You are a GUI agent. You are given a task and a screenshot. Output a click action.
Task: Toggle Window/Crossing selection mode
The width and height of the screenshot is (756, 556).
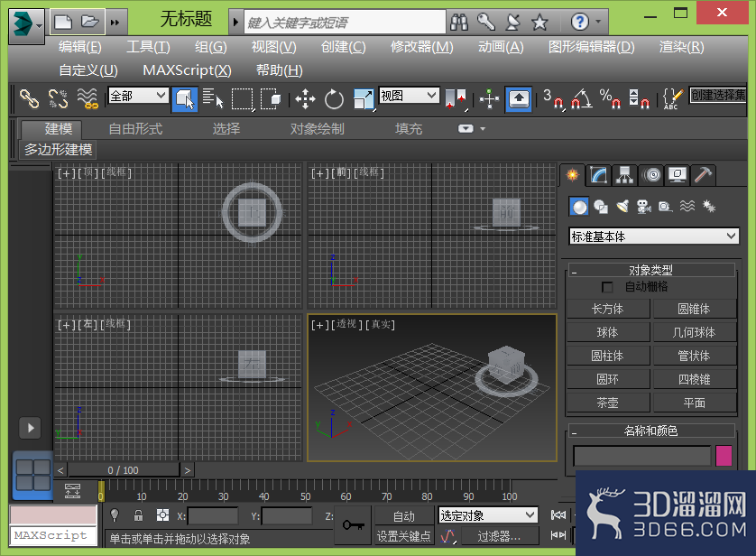[271, 99]
